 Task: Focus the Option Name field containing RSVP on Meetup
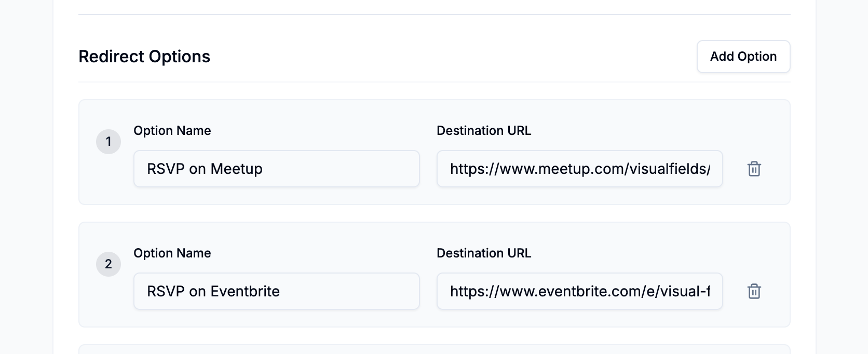(277, 169)
